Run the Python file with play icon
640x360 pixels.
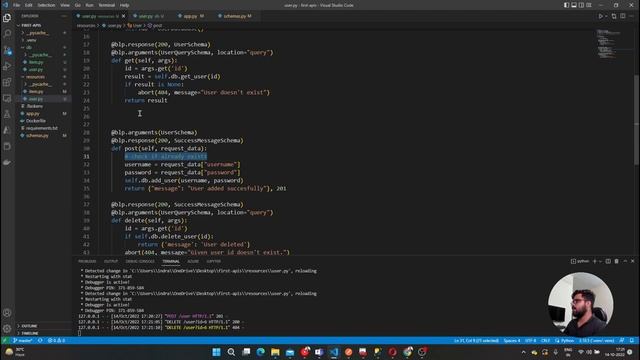click(x=600, y=16)
